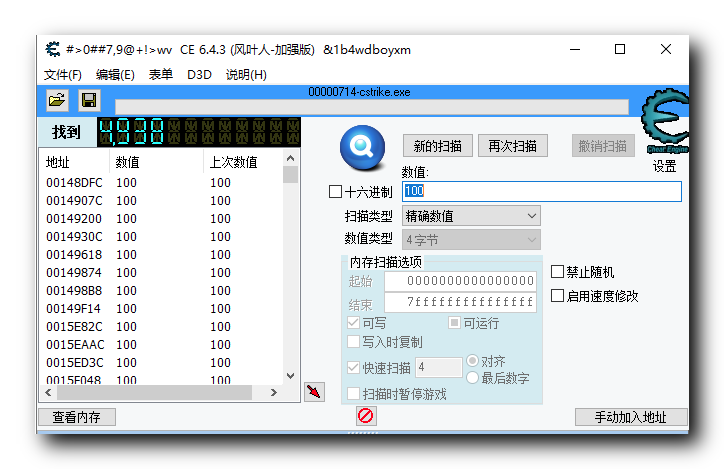Viewport: 724px width, 469px height.
Task: Click the save floppy disk icon
Action: point(89,100)
